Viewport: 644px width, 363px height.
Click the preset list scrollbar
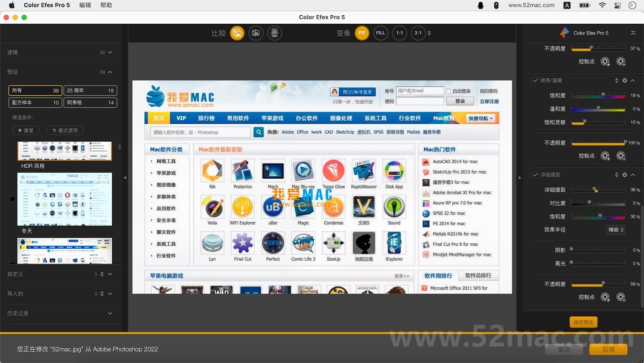point(119,147)
